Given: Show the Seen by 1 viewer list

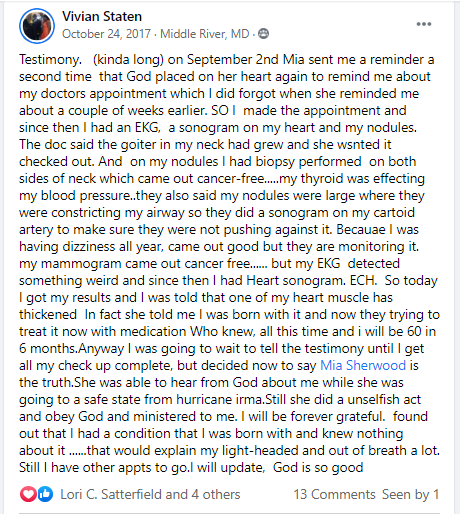Looking at the screenshot, I should click(x=410, y=494).
